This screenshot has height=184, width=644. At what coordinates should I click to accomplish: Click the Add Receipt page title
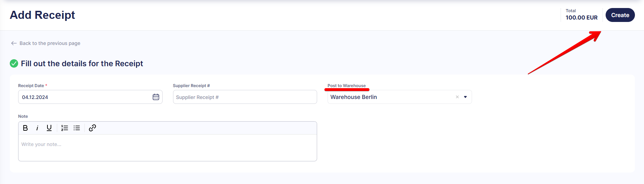(43, 15)
